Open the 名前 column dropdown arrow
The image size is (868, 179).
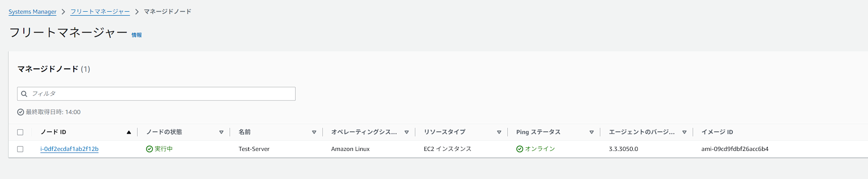point(314,132)
